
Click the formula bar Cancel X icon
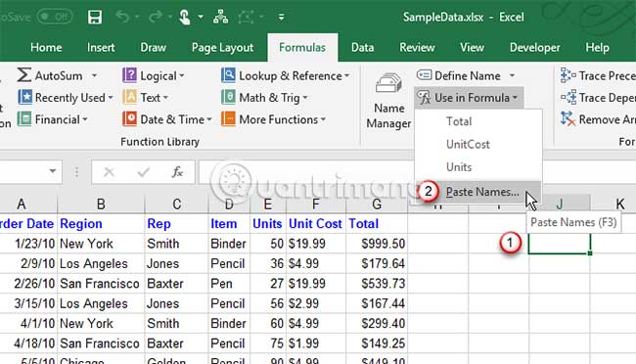pyautogui.click(x=109, y=172)
